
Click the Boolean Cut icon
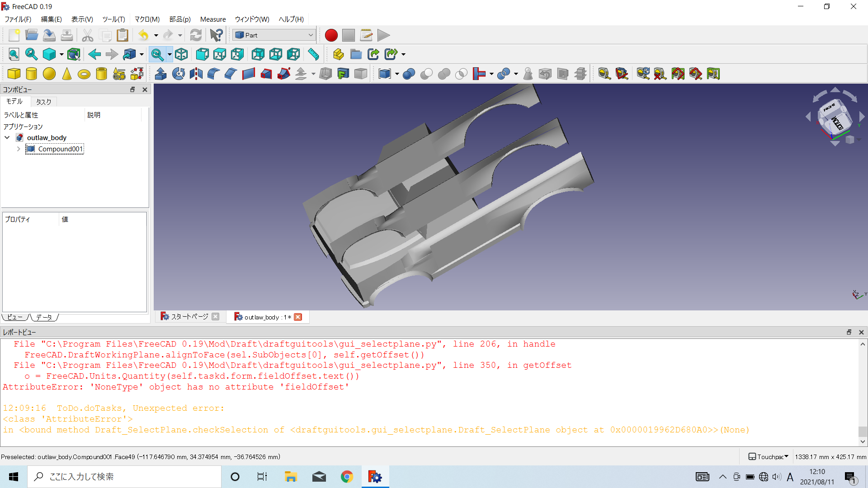pyautogui.click(x=426, y=74)
